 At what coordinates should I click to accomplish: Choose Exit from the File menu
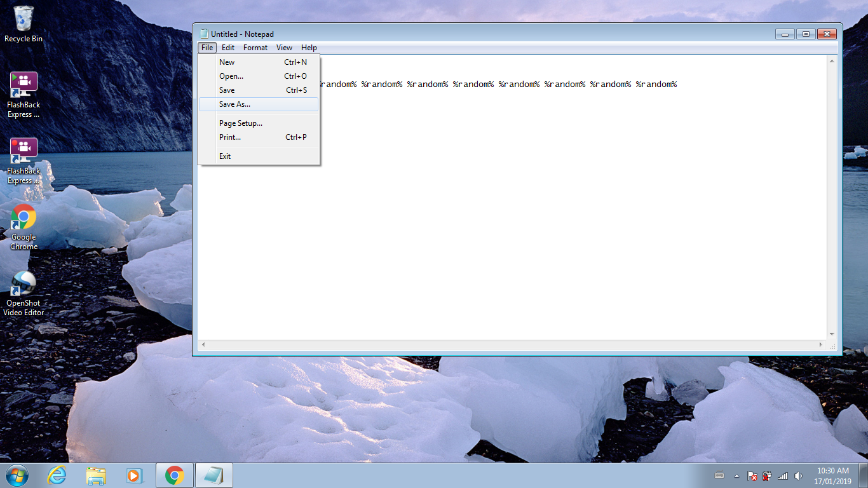pos(259,156)
